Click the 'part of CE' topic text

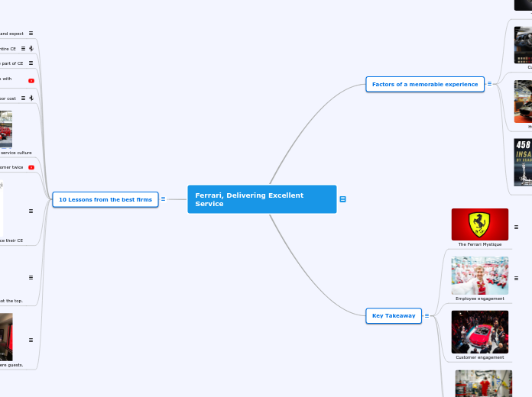12,63
